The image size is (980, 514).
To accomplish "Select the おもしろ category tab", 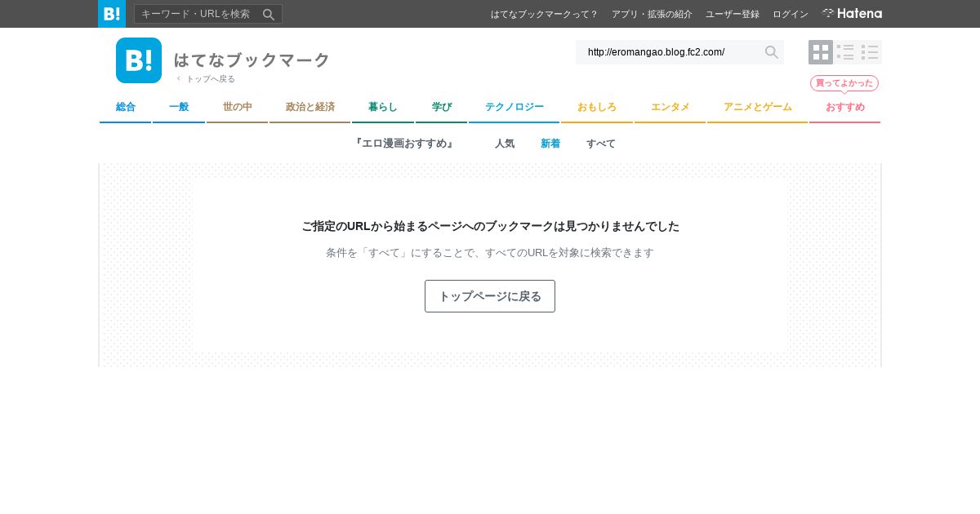I will tap(597, 108).
